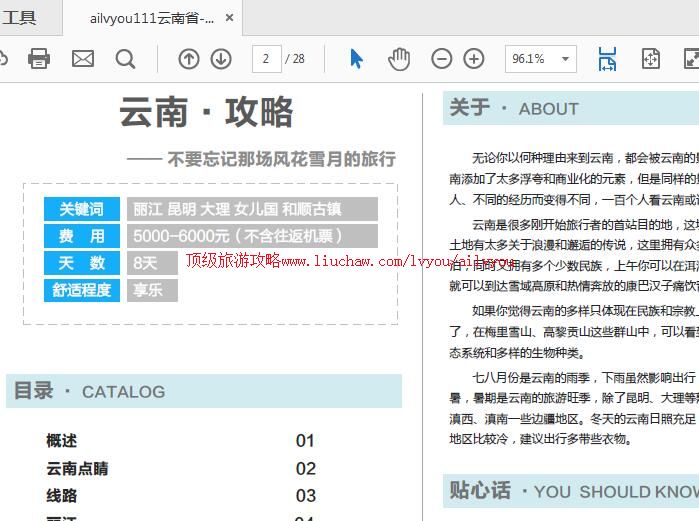Zoom in using the plus icon
Image resolution: width=699 pixels, height=521 pixels.
point(474,59)
